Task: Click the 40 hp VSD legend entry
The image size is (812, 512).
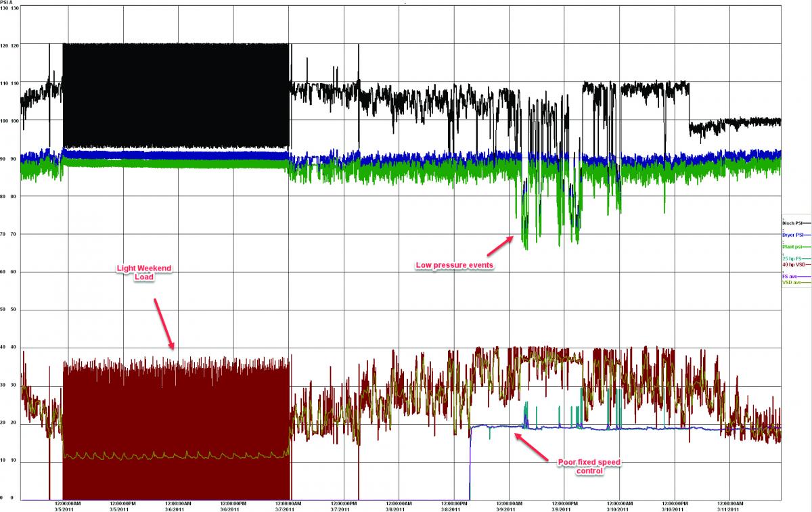Action: click(x=795, y=265)
